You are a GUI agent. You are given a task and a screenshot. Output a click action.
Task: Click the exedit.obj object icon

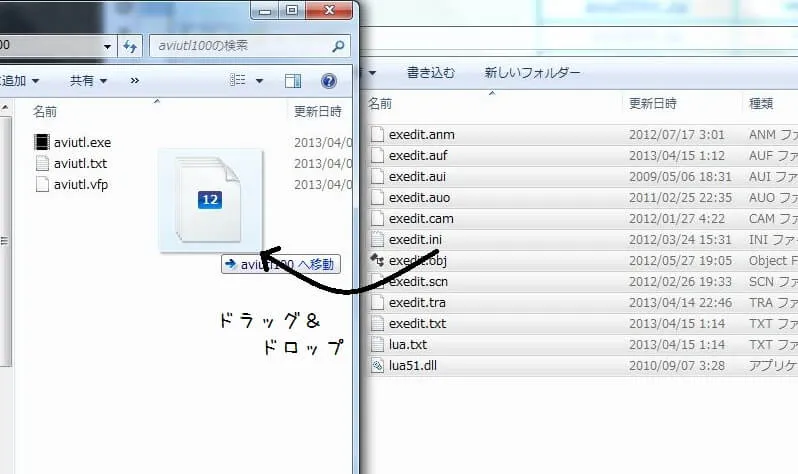tap(377, 260)
